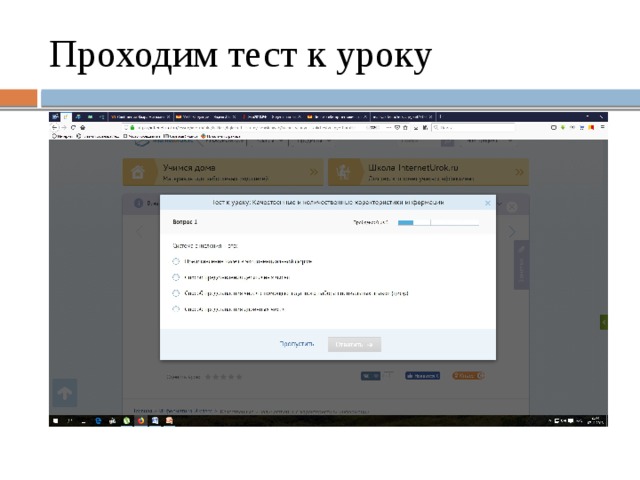640x480 pixels.
Task: Click the browser back arrow
Action: (x=55, y=128)
